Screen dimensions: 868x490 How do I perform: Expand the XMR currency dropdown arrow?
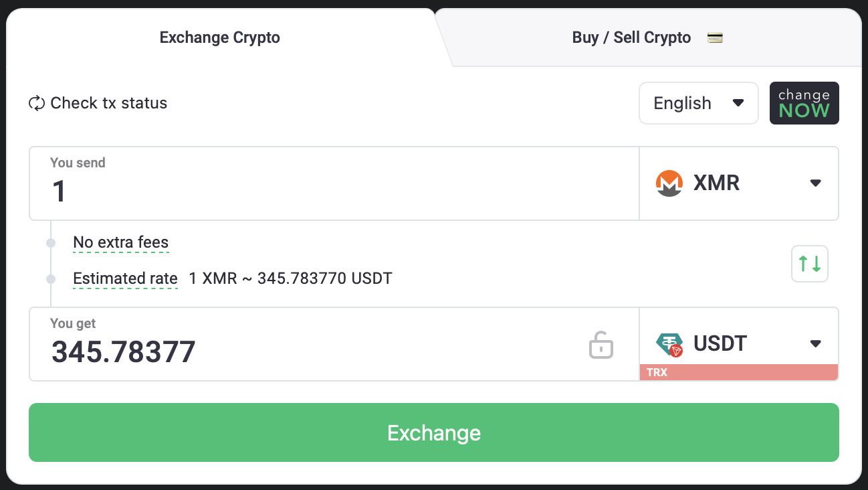[815, 183]
